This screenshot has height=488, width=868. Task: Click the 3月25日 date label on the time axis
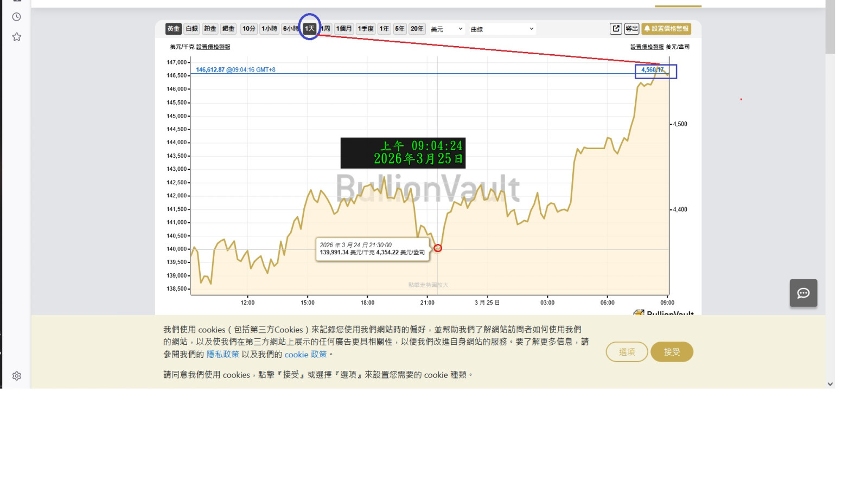[x=487, y=303]
